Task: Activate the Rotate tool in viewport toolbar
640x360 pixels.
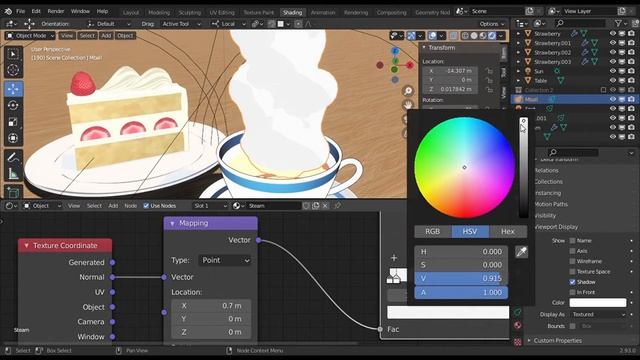Action: (x=13, y=105)
